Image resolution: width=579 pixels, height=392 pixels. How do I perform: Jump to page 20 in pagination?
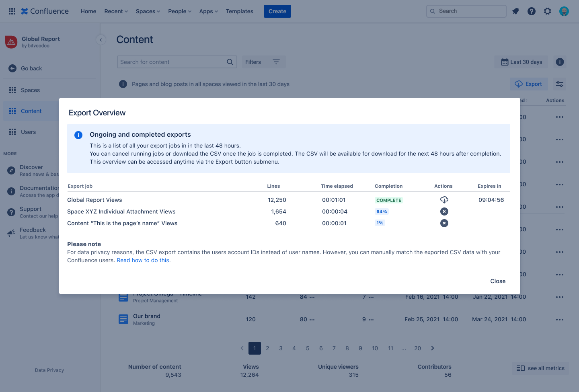(417, 348)
